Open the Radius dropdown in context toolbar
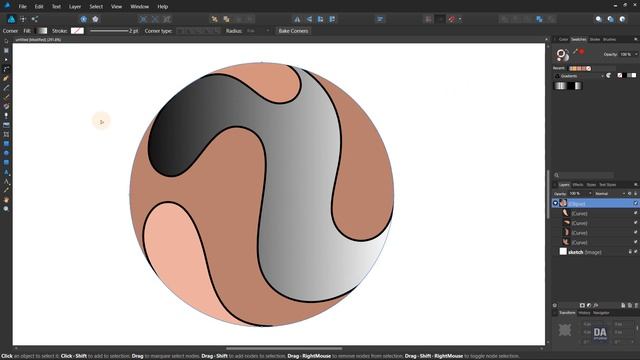Image resolution: width=640 pixels, height=360 pixels. (x=268, y=31)
